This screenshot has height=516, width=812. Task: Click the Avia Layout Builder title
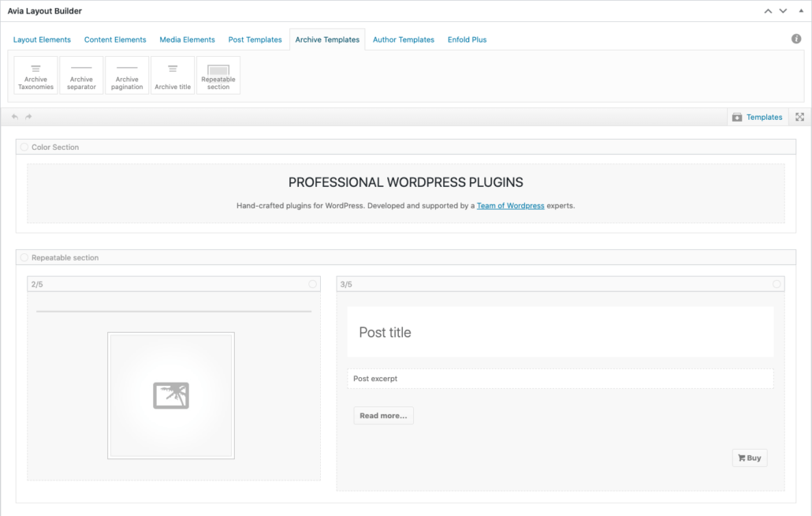pos(44,11)
